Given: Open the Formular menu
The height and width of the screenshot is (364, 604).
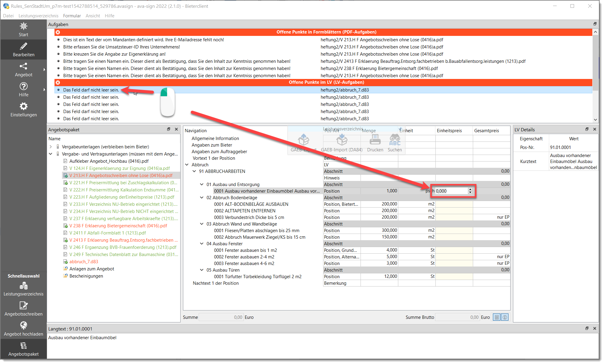Looking at the screenshot, I should [x=72, y=16].
